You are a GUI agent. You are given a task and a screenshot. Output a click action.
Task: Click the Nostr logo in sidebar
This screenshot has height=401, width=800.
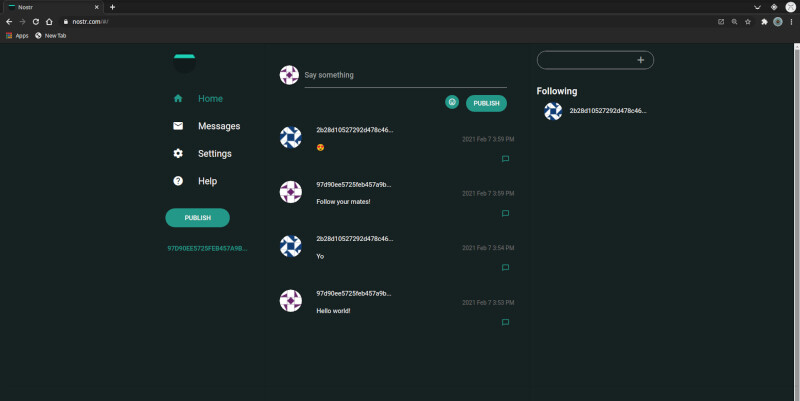(184, 63)
